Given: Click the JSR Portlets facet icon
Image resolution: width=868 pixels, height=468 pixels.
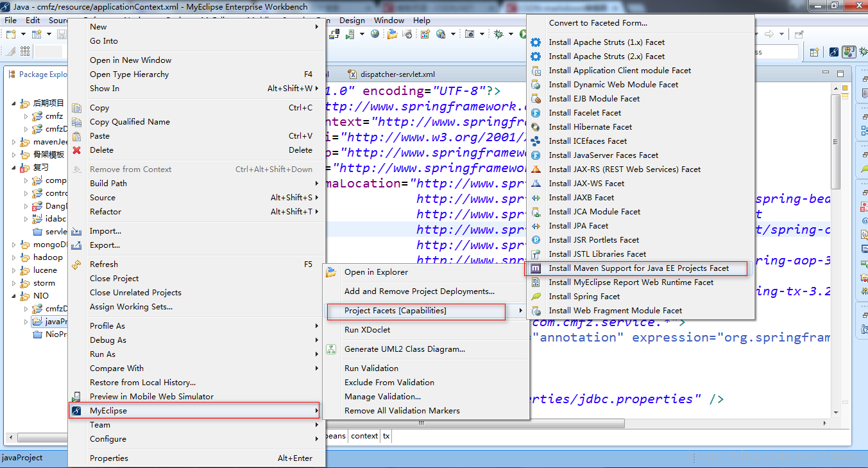Looking at the screenshot, I should [536, 240].
